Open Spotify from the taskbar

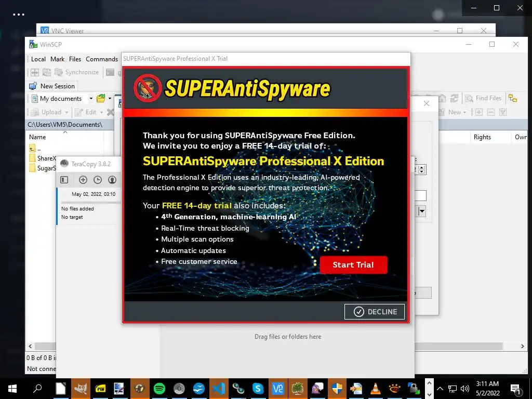coord(159,389)
